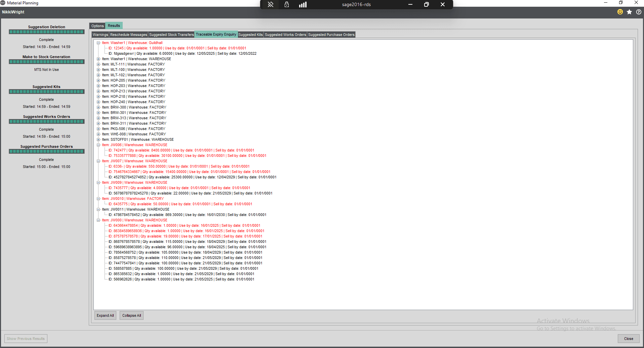Click the remote session lock icon
The height and width of the screenshot is (348, 644).
click(287, 4)
